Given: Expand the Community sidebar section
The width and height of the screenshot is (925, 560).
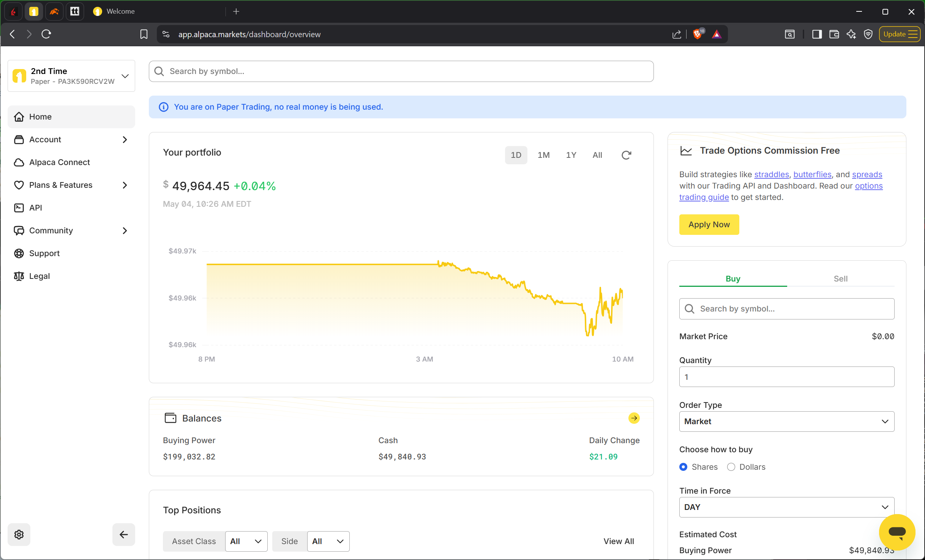Looking at the screenshot, I should [71, 231].
